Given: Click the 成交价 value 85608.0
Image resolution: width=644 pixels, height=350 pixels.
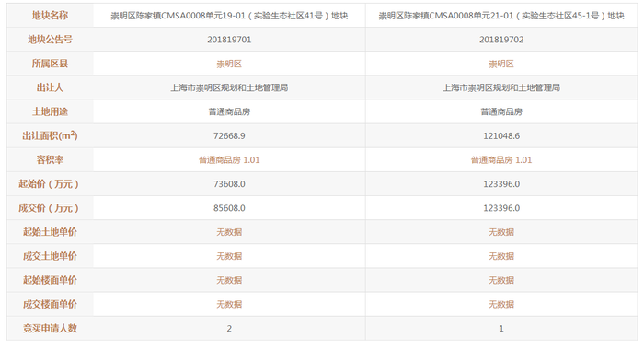Looking at the screenshot, I should pyautogui.click(x=229, y=208).
